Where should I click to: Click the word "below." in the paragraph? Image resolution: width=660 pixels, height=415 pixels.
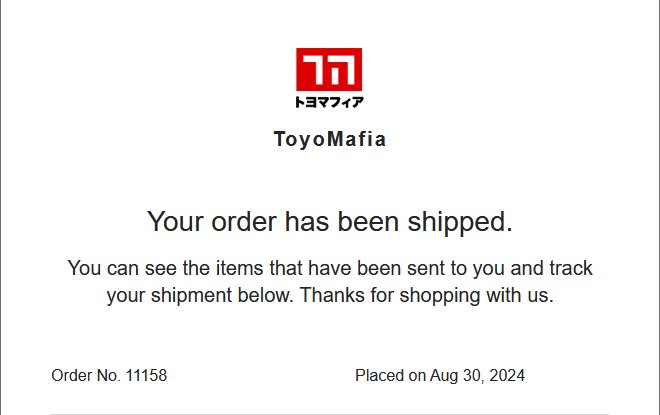pyautogui.click(x=265, y=295)
